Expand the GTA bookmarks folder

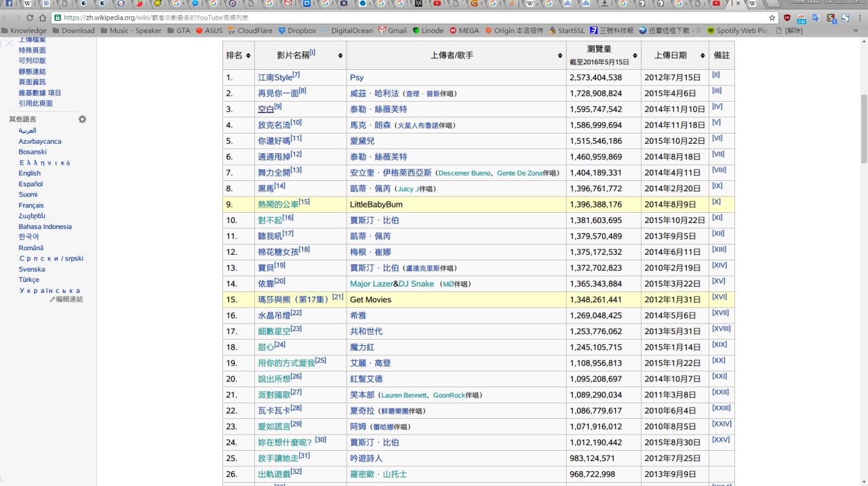pos(178,31)
